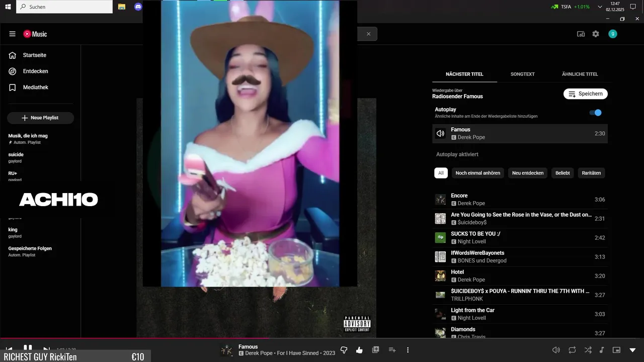
Task: Pause the current song
Action: (x=28, y=347)
